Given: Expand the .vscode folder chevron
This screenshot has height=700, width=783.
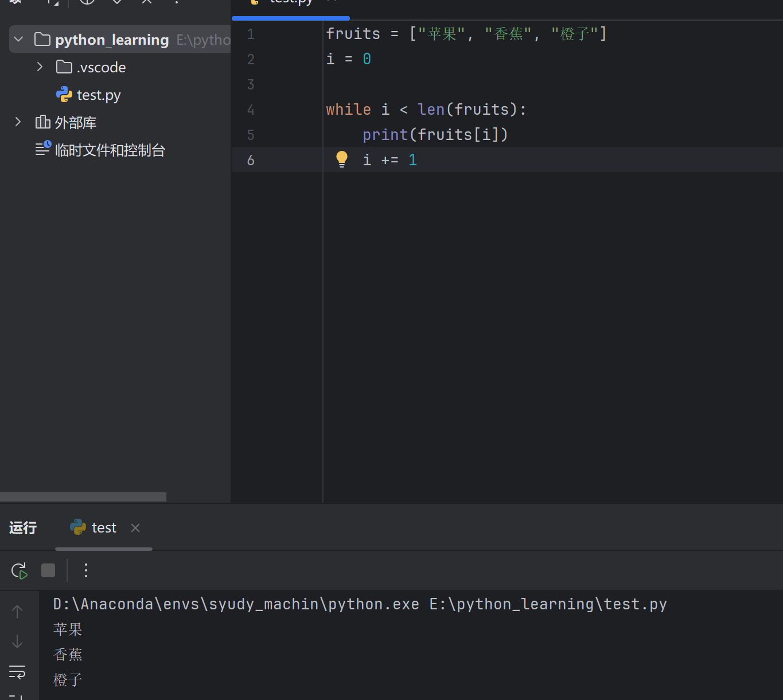Looking at the screenshot, I should 40,67.
